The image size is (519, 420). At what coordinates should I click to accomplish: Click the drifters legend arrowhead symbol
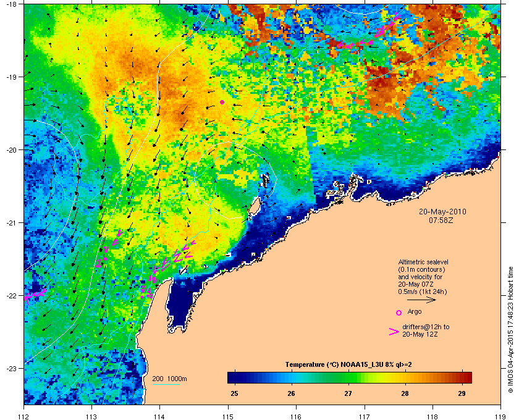[394, 332]
